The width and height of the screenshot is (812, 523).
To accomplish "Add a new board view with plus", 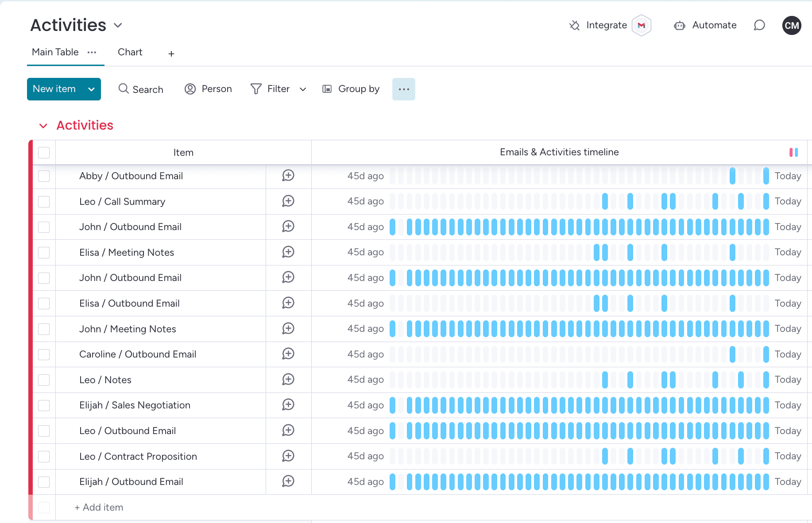I will tap(171, 54).
